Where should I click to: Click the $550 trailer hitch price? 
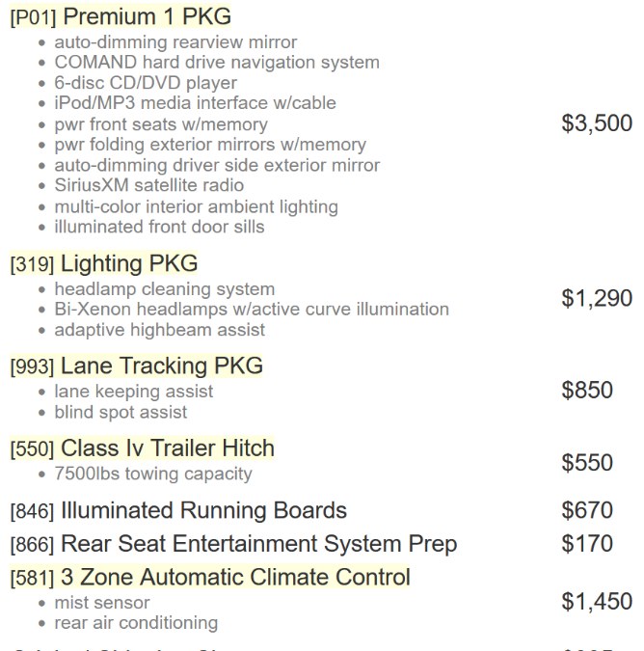point(587,462)
